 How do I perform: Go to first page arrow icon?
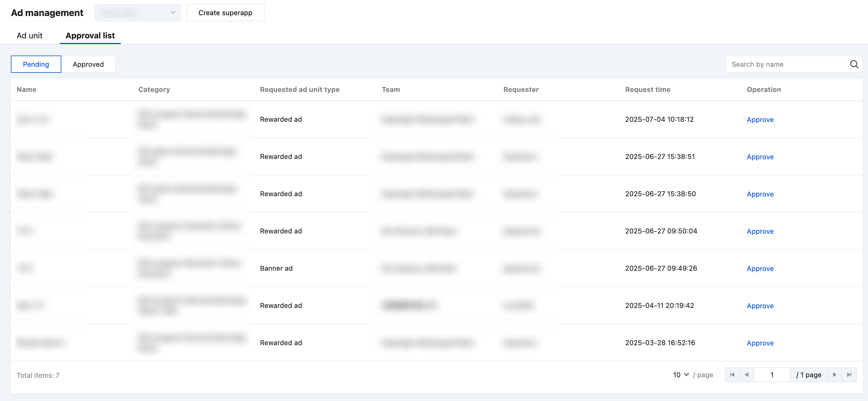(732, 375)
